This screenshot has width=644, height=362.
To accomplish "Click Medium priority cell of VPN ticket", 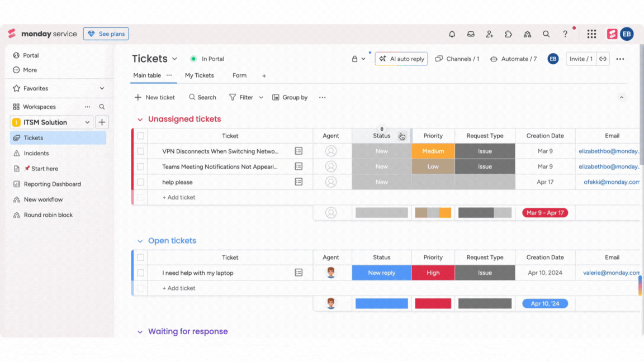I will [433, 151].
